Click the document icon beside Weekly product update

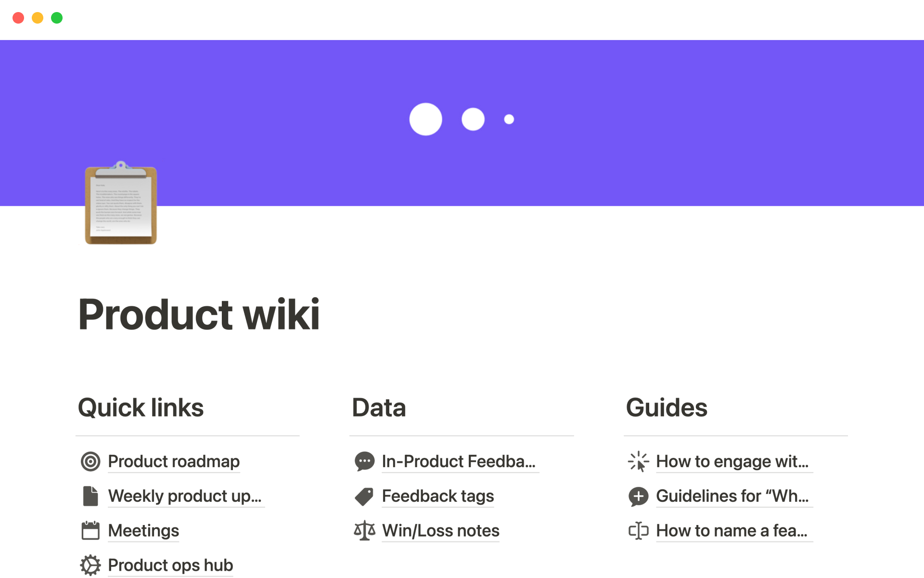click(x=90, y=496)
